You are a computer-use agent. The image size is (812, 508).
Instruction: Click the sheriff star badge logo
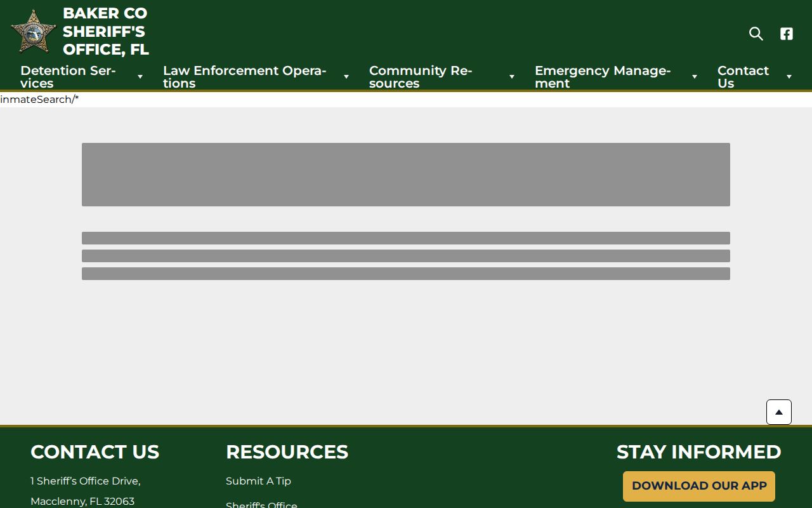click(34, 32)
